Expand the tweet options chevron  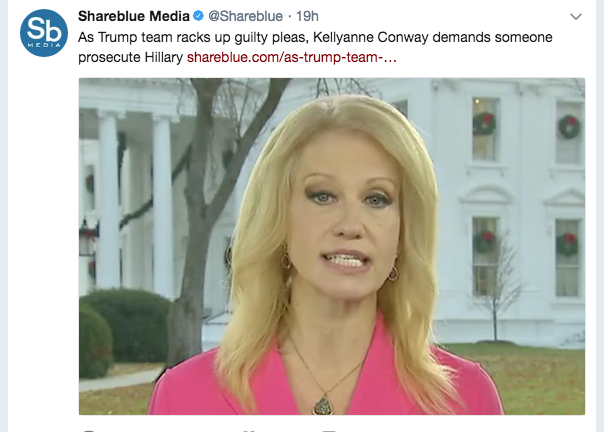(576, 17)
